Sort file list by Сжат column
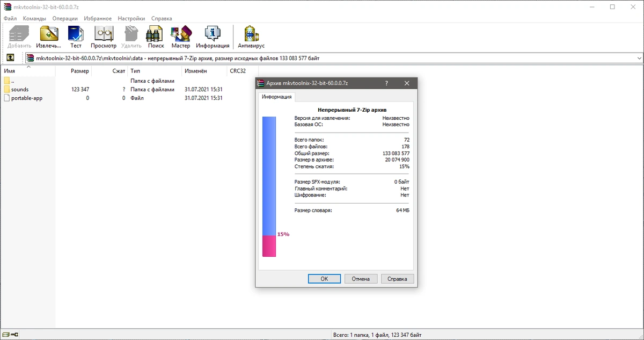 pos(109,71)
